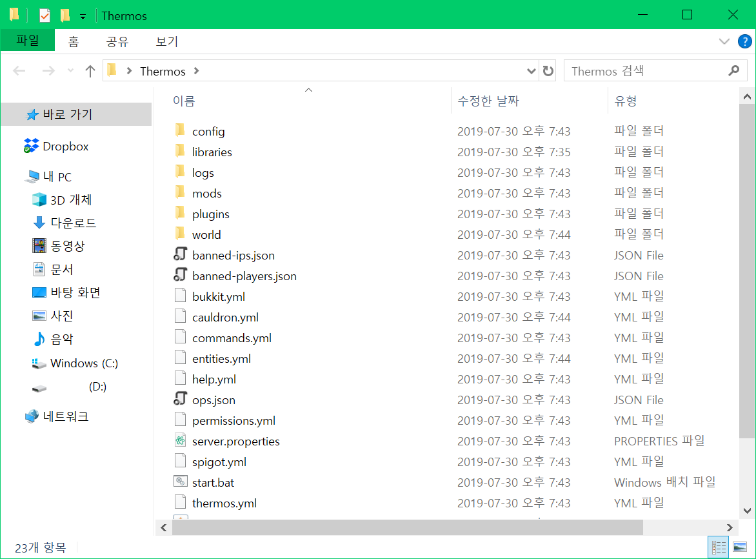Open the quick access toolbar dropdown arrow
The height and width of the screenshot is (559, 756).
pos(83,17)
